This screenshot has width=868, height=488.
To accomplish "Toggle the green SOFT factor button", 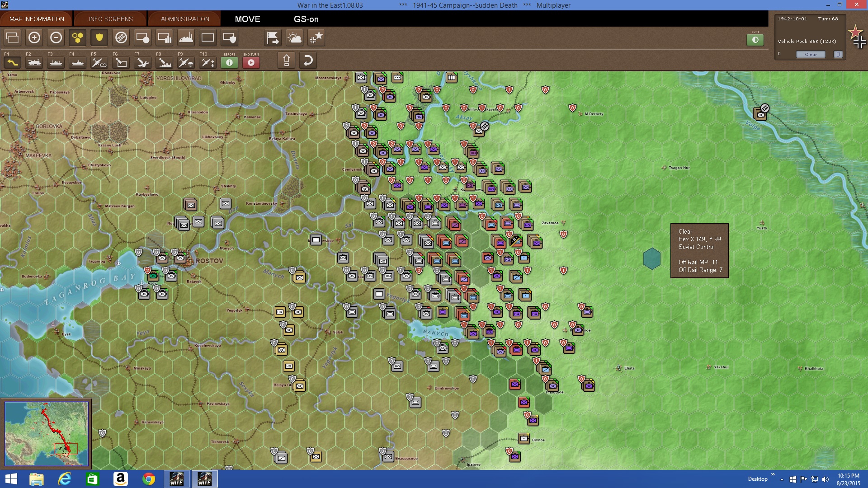I will (755, 40).
